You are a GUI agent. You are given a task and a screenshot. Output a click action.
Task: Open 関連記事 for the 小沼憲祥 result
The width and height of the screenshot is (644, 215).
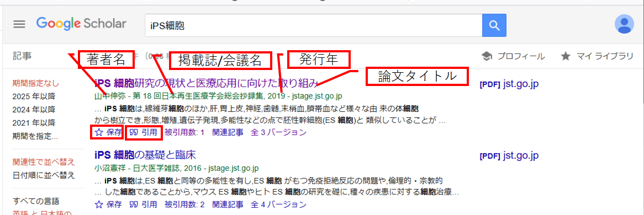[228, 204]
